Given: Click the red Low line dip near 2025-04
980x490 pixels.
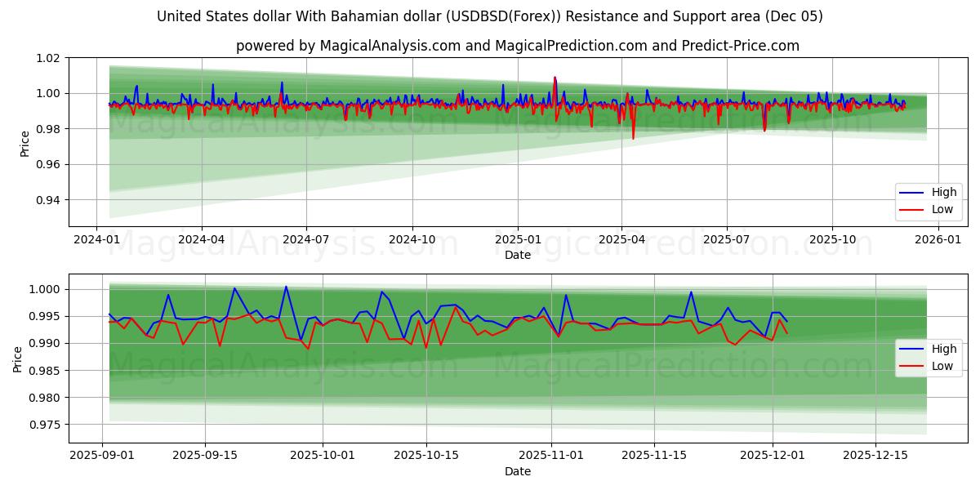Looking at the screenshot, I should coord(631,139).
